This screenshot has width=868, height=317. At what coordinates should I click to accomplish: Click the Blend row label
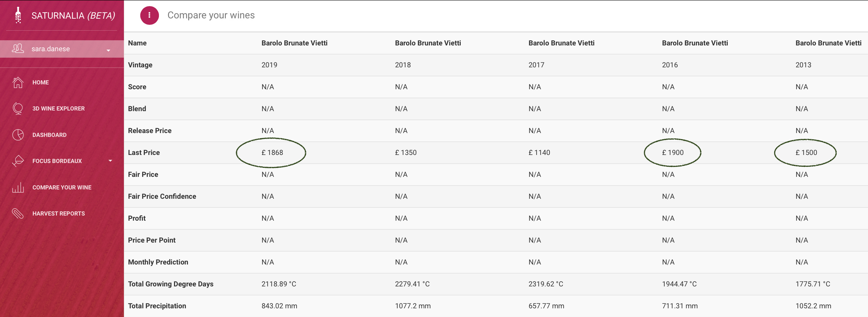point(137,109)
